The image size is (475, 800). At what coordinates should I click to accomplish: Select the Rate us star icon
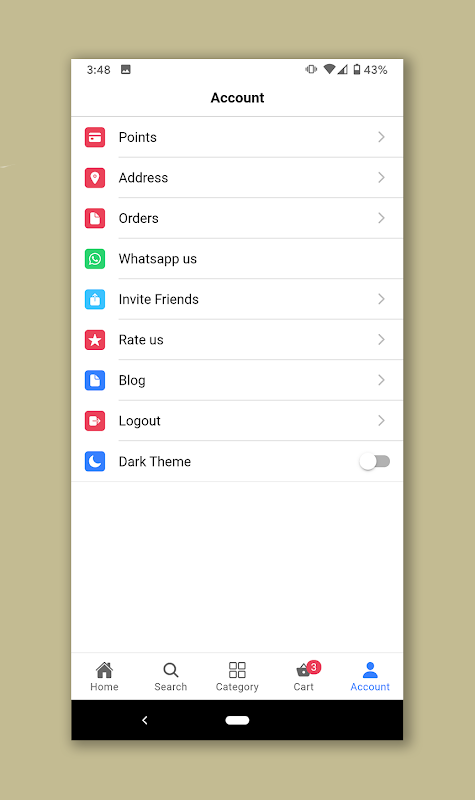95,340
